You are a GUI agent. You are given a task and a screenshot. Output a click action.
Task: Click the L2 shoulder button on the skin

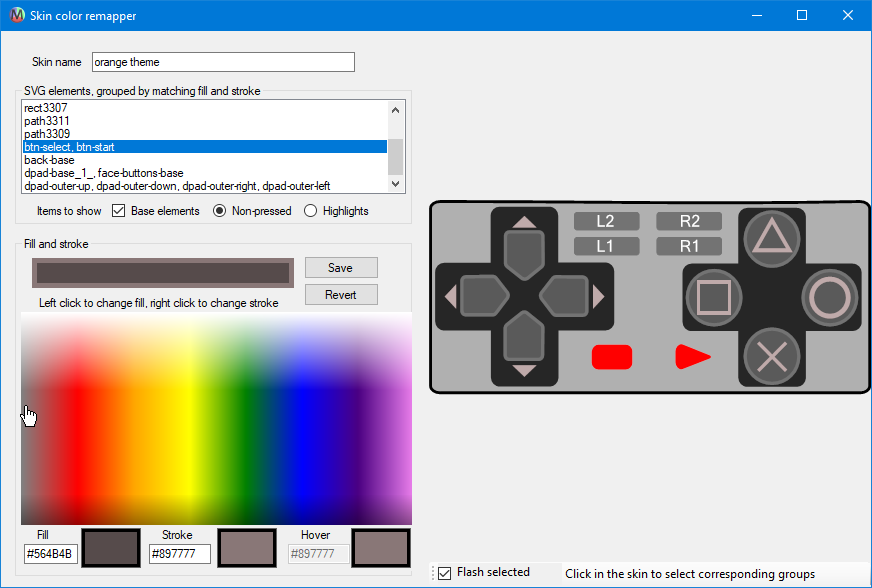pyautogui.click(x=606, y=221)
